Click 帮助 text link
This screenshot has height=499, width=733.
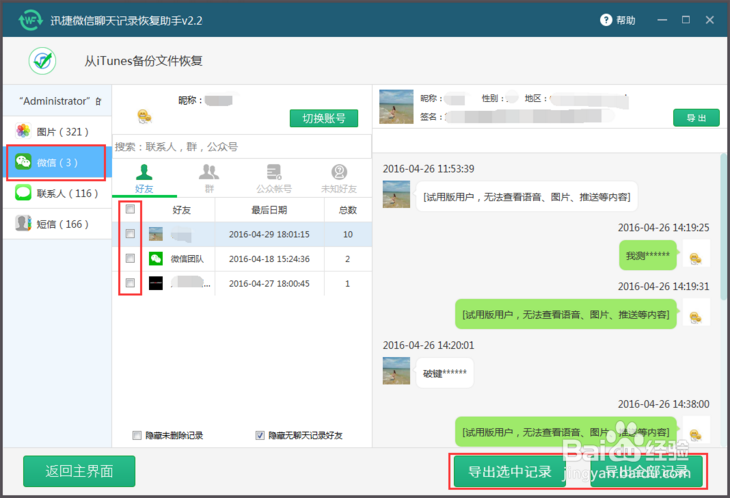[x=625, y=21]
